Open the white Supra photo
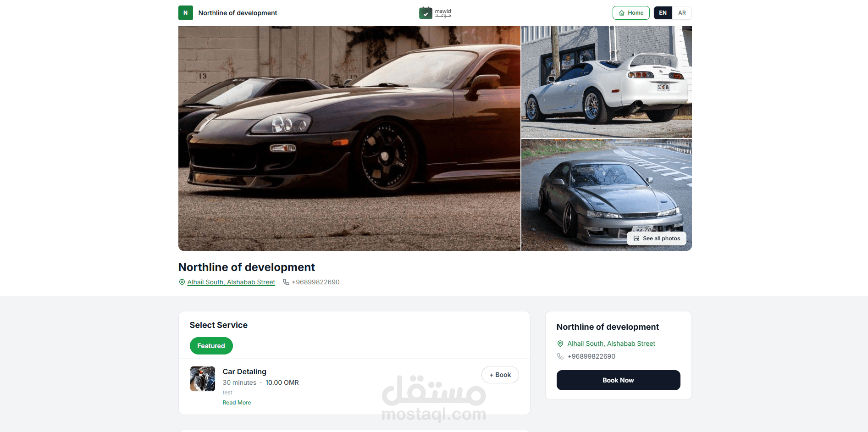Viewport: 868px width, 432px height. tap(607, 82)
